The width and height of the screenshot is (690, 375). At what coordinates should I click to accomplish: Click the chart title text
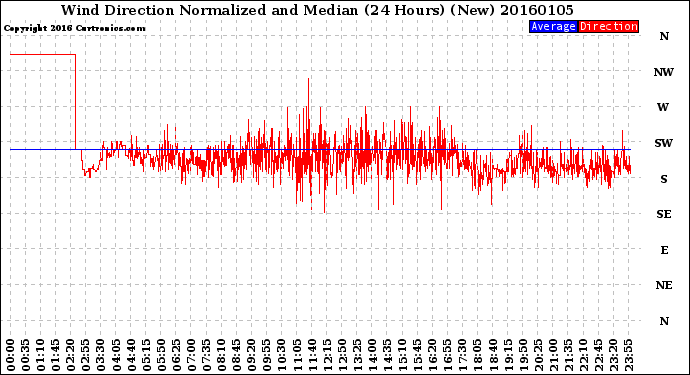[317, 10]
